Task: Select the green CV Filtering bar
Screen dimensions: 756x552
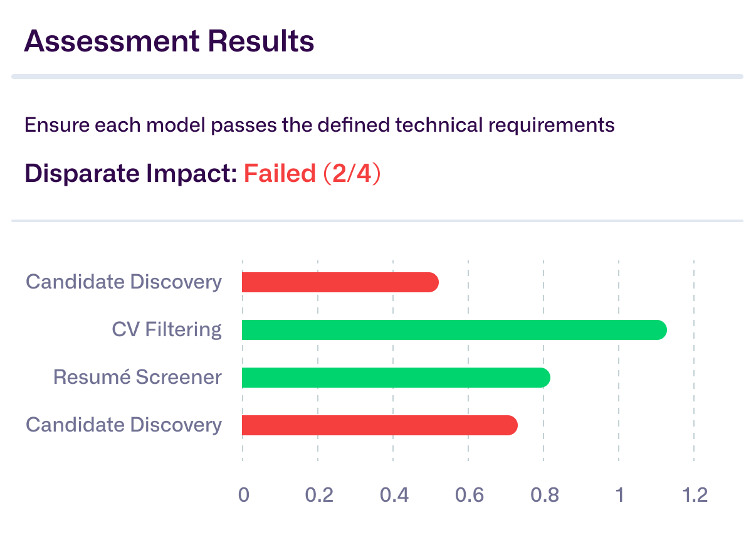Action: coord(454,330)
